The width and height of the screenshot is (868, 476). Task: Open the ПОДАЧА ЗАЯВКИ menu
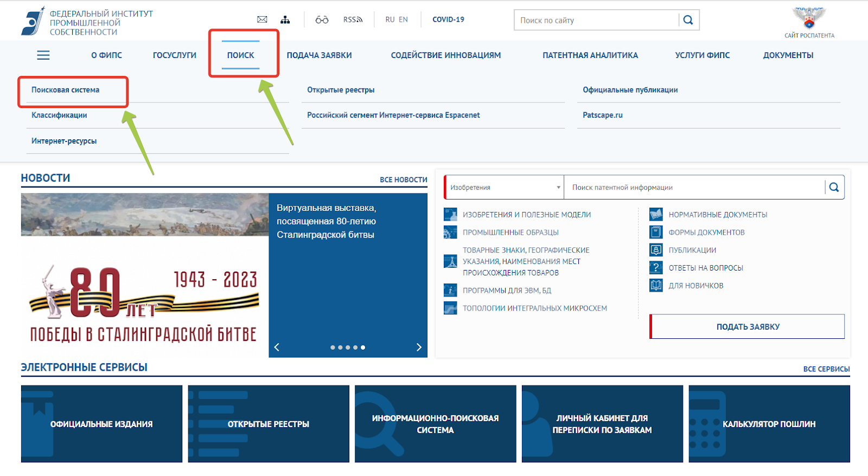(319, 55)
